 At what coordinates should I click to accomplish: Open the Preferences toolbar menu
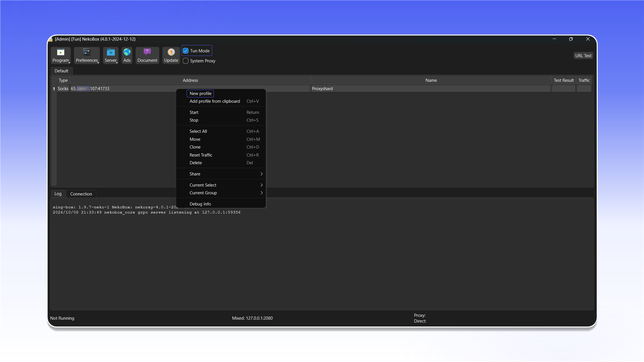[x=87, y=55]
